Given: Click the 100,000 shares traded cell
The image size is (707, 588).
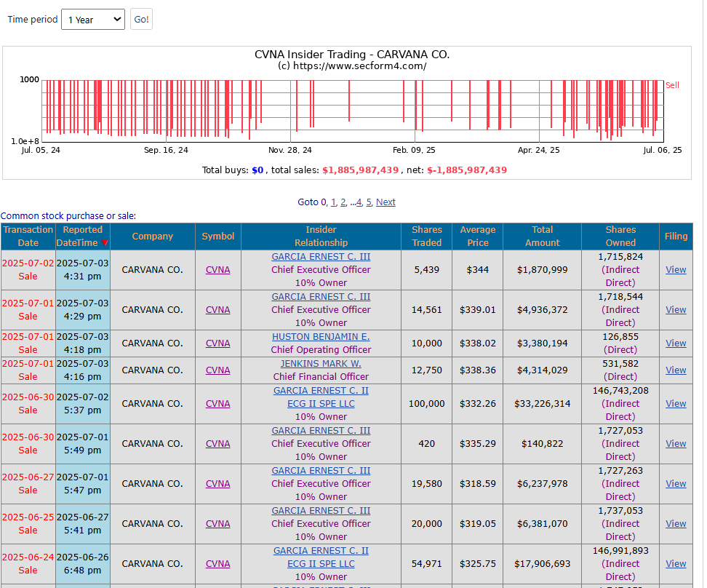Looking at the screenshot, I should (426, 404).
